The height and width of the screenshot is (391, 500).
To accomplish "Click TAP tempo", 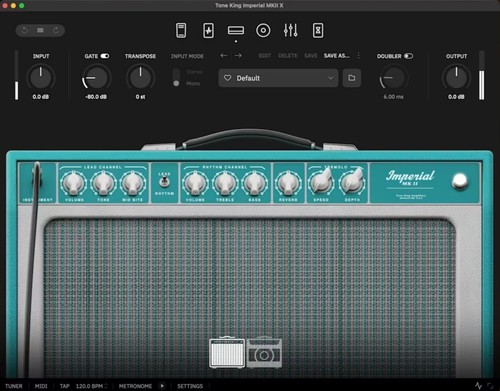I will [x=64, y=386].
